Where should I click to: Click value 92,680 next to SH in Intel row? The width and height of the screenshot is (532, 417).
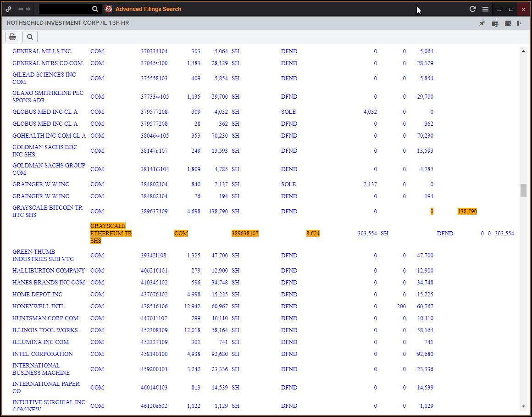click(220, 354)
